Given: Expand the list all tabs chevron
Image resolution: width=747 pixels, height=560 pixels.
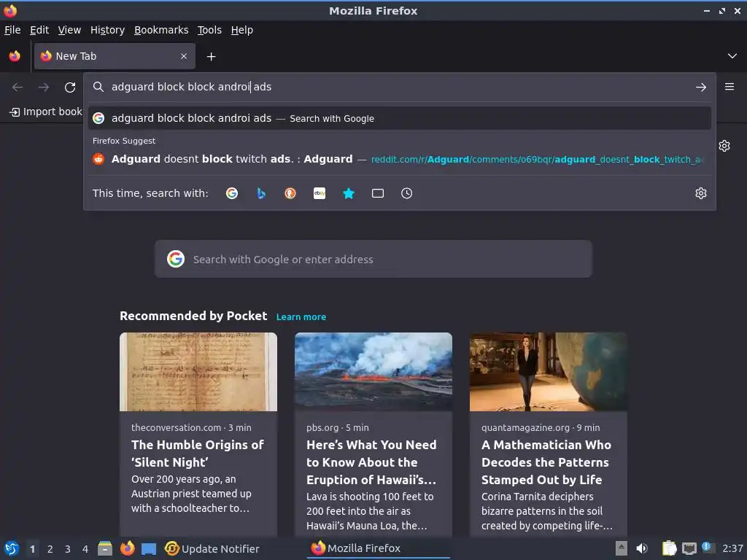Looking at the screenshot, I should pos(732,56).
